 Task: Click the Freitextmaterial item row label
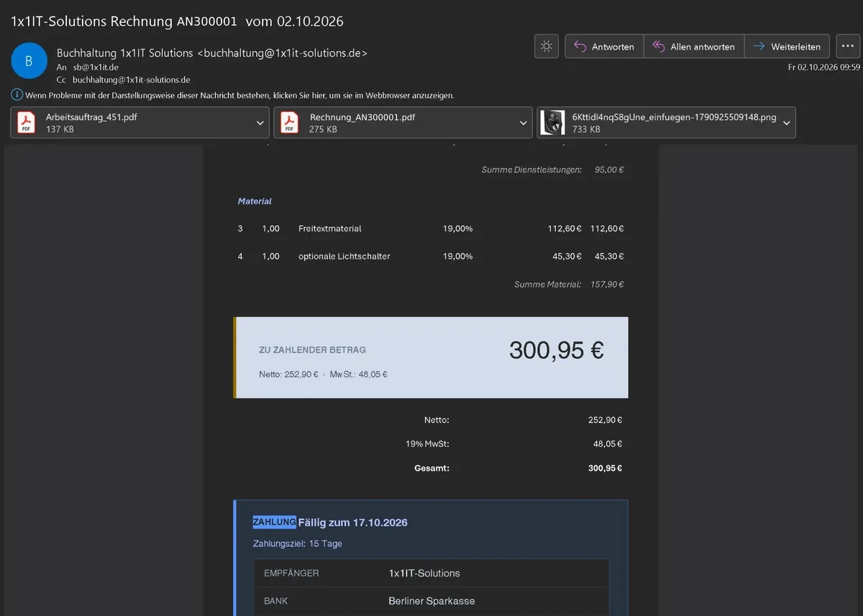330,229
